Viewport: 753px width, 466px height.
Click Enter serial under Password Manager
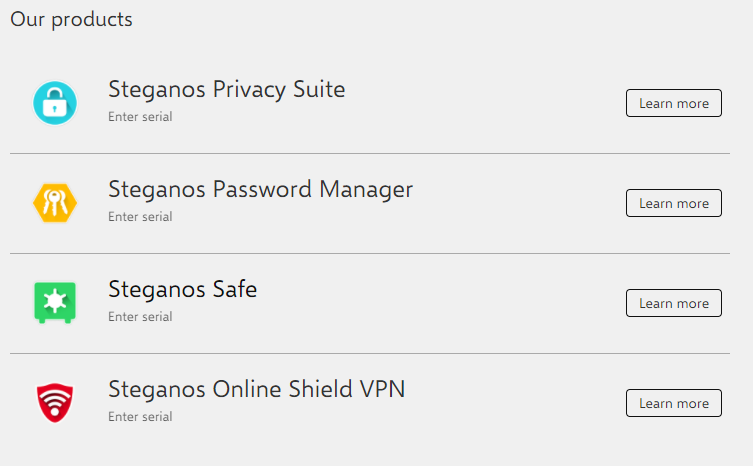click(140, 217)
